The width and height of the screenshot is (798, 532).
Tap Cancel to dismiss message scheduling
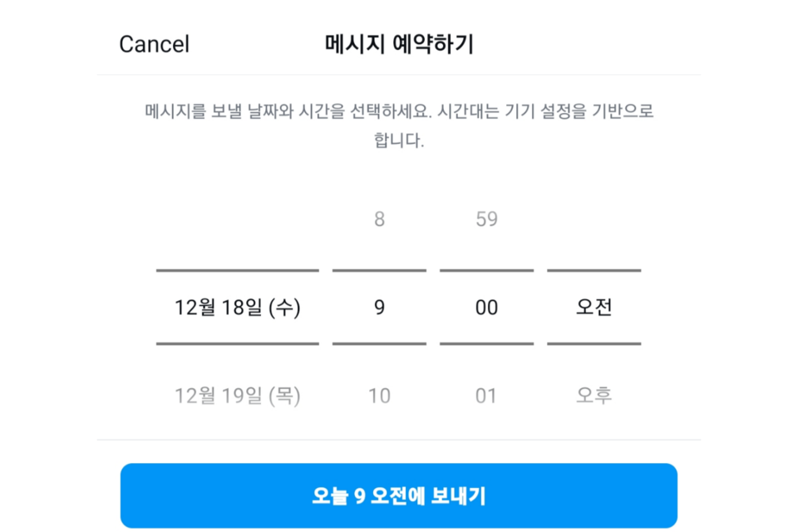point(155,44)
